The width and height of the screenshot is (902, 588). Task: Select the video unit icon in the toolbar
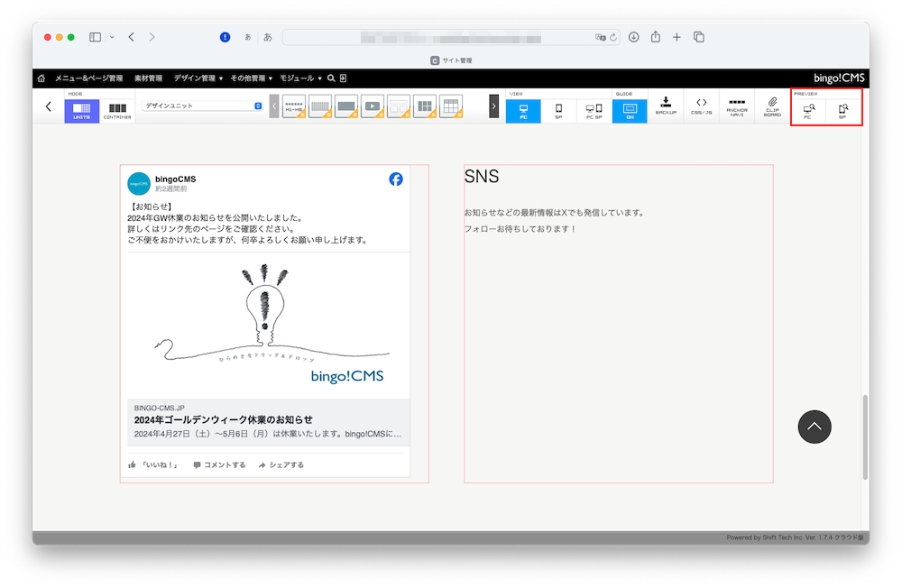tap(372, 107)
